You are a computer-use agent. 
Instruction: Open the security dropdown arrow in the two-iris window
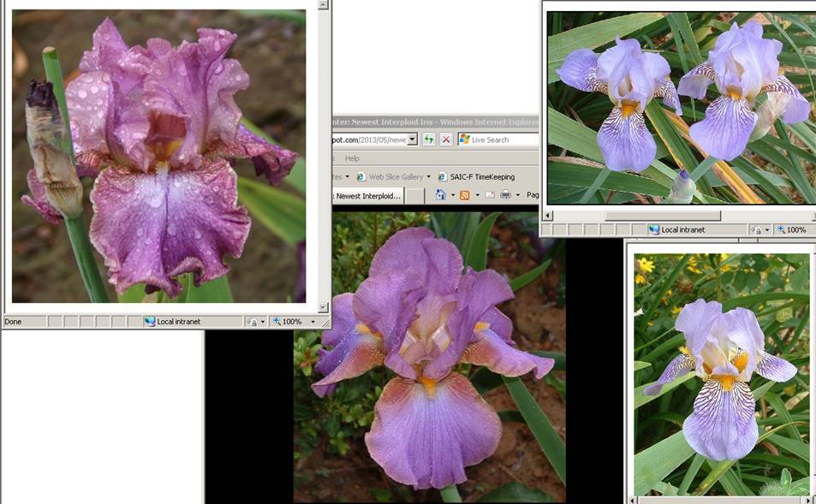pos(767,230)
